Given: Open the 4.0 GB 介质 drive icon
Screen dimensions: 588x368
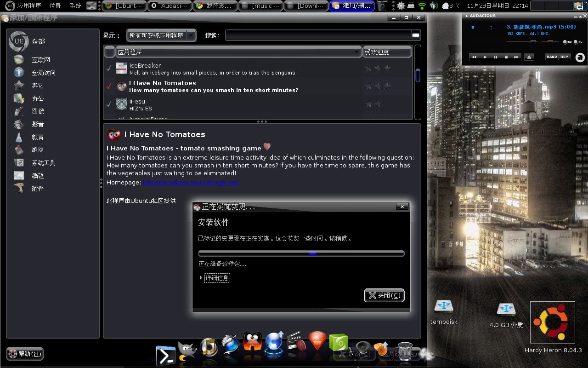Looking at the screenshot, I should coord(506,309).
